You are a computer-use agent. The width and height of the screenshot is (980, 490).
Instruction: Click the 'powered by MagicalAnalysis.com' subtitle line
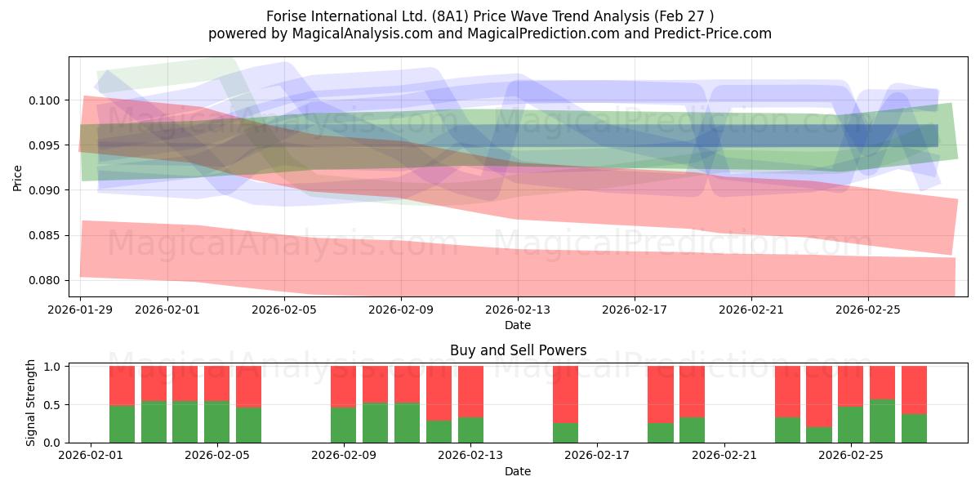tap(490, 33)
